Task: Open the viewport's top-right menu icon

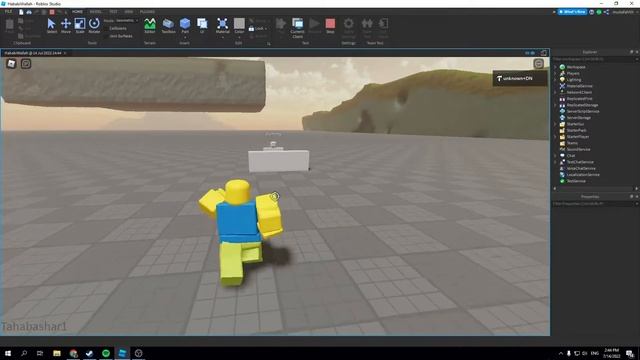Action: pyautogui.click(x=538, y=64)
